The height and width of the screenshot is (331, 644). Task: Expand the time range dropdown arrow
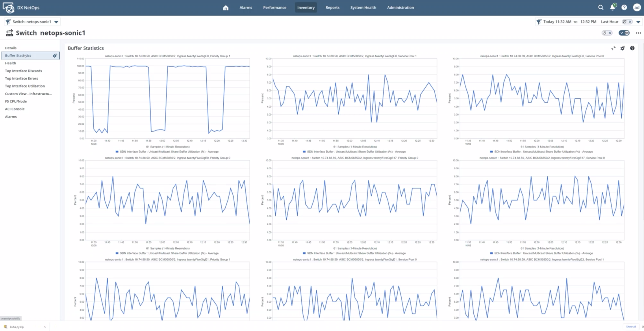[638, 22]
